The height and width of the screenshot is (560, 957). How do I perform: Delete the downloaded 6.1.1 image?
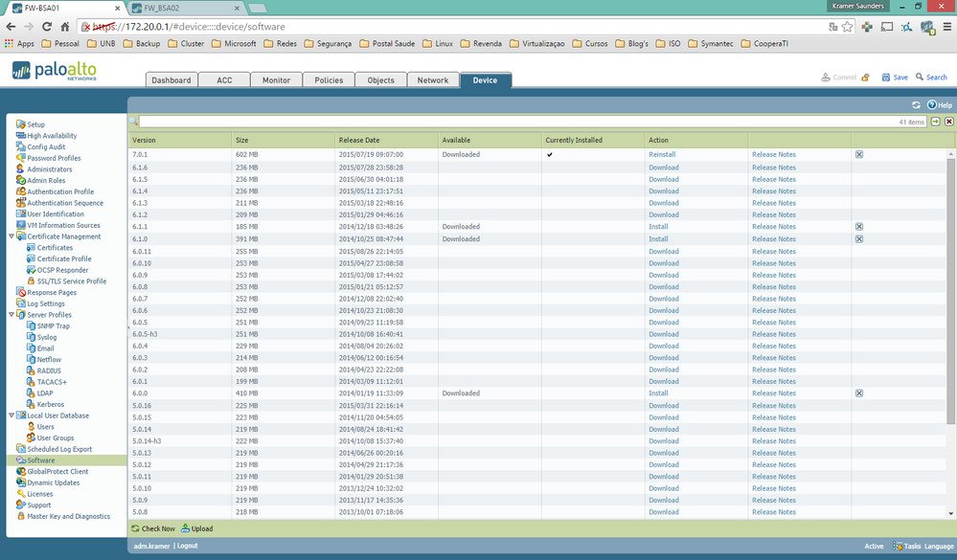858,227
